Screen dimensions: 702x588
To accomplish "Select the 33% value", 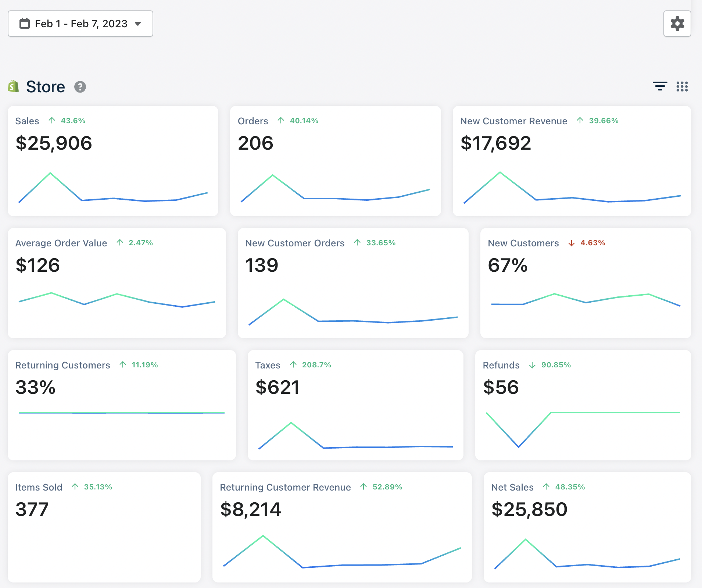I will (x=35, y=387).
